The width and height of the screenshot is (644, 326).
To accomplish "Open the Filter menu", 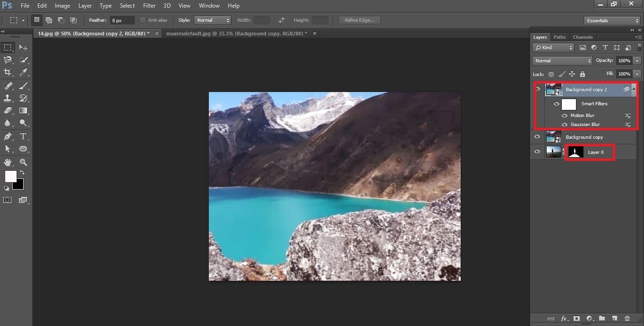I will point(149,5).
